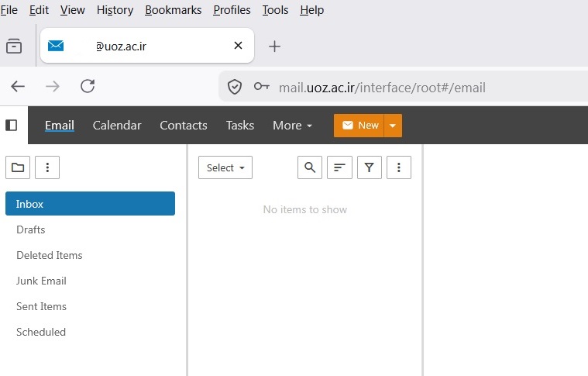Click the search magnifier icon
The image size is (588, 376).
tap(310, 167)
